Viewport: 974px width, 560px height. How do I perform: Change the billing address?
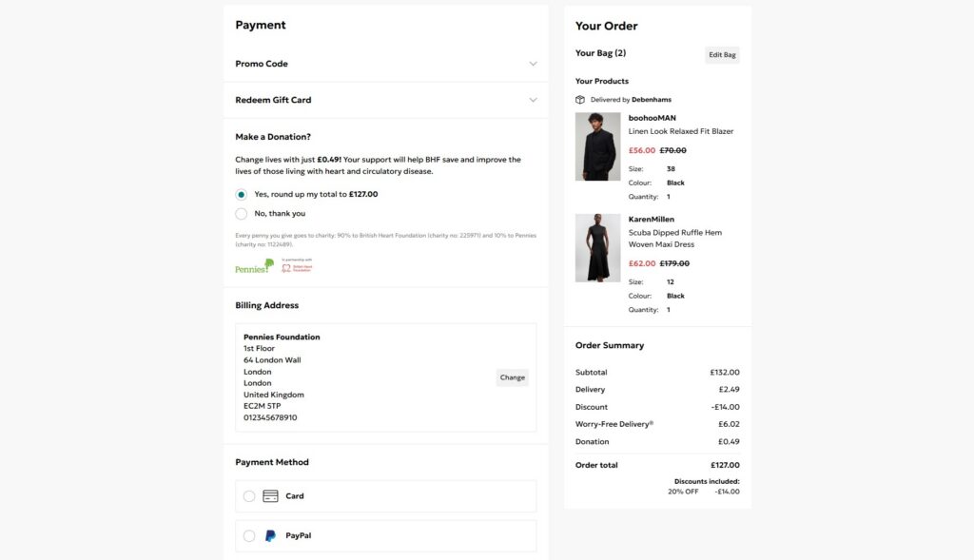tap(512, 377)
